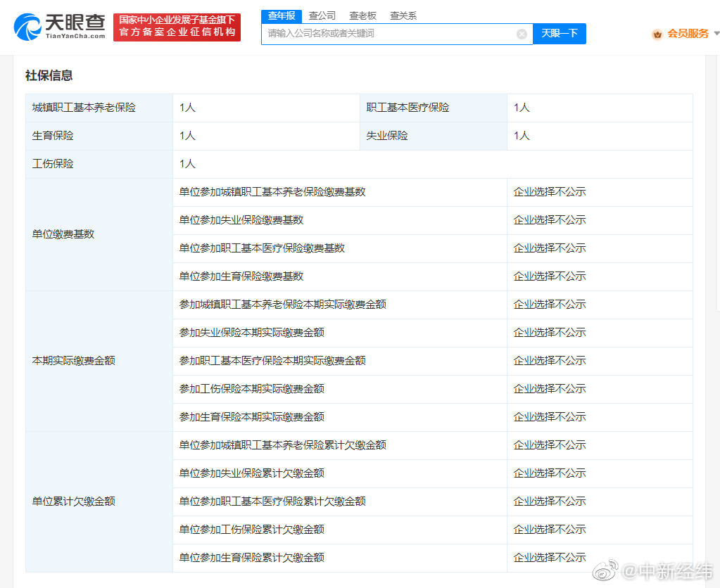Click 企业选择不公示 for 单位参加工伤保险累计欠缴金额
720x588 pixels.
point(550,530)
